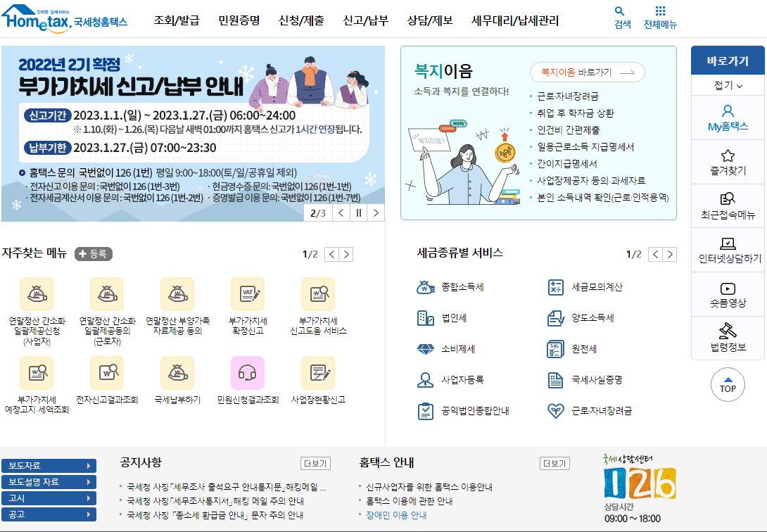
Task: Pause the banner slideshow
Action: 359,213
